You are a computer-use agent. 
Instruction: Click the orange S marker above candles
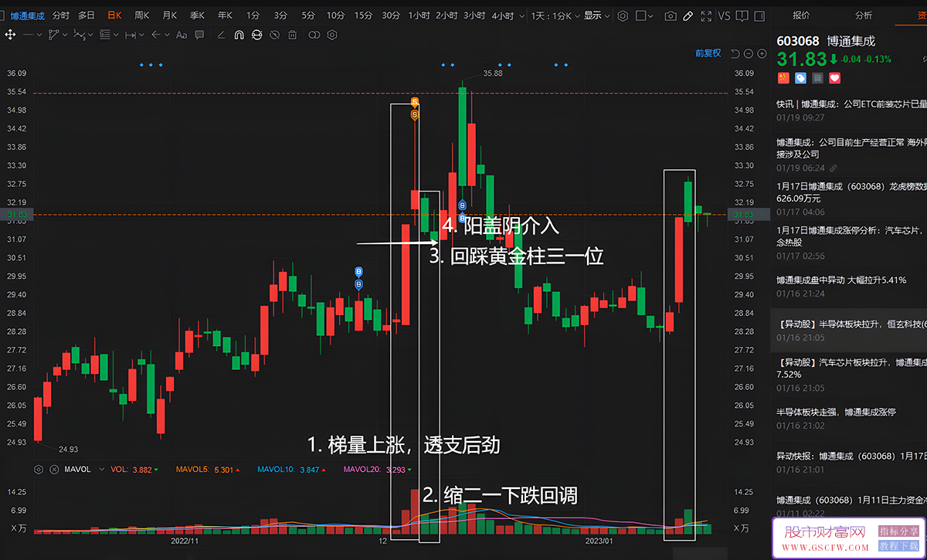[415, 102]
